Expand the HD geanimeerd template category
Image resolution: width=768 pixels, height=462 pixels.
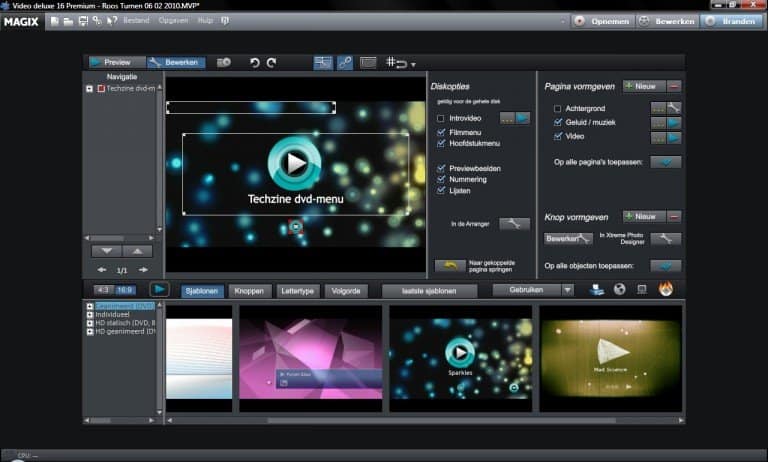pos(90,332)
